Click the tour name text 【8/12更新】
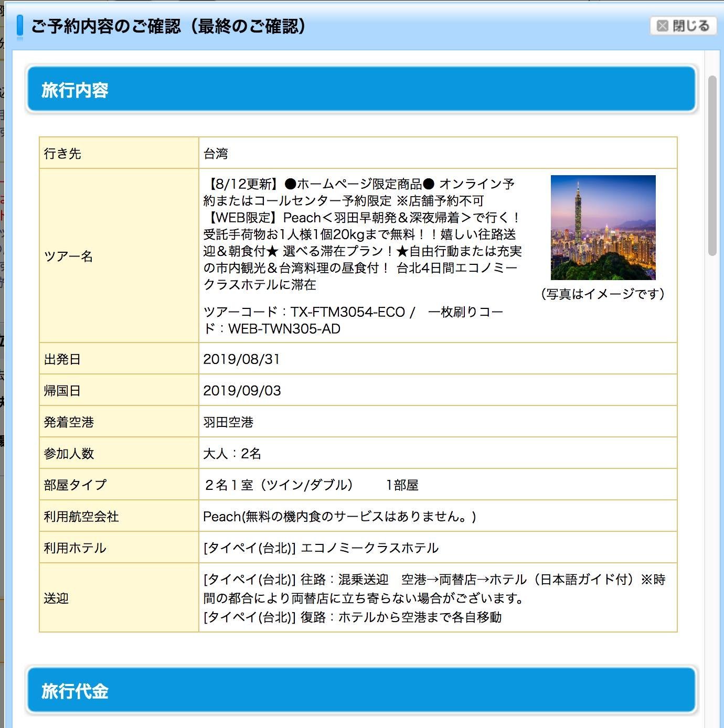The width and height of the screenshot is (724, 728). 243,184
